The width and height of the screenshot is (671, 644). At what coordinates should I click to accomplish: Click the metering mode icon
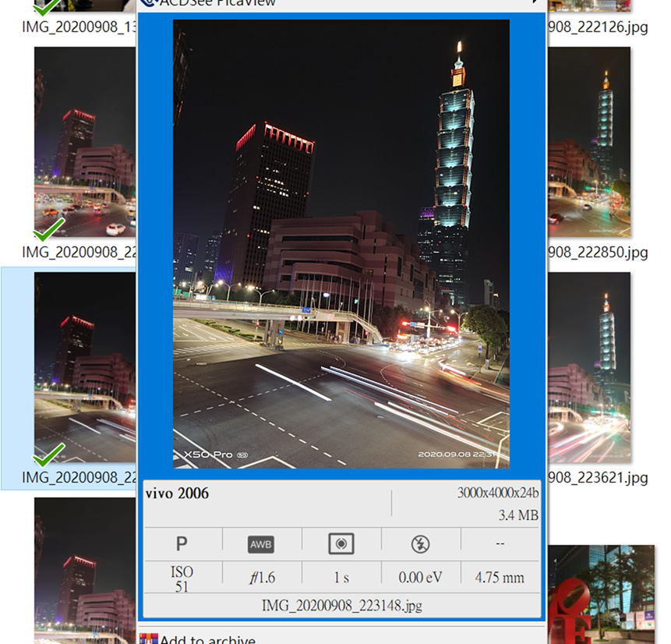[x=341, y=544]
